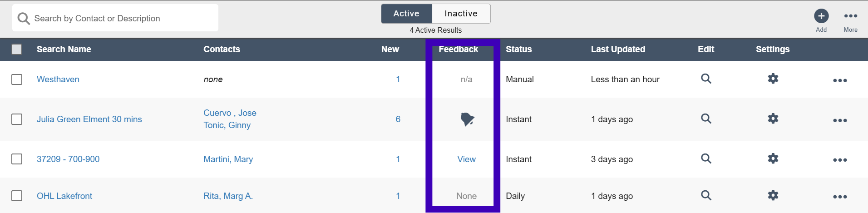Click settings gear for Julia Green Elment
This screenshot has height=213, width=868.
click(773, 119)
